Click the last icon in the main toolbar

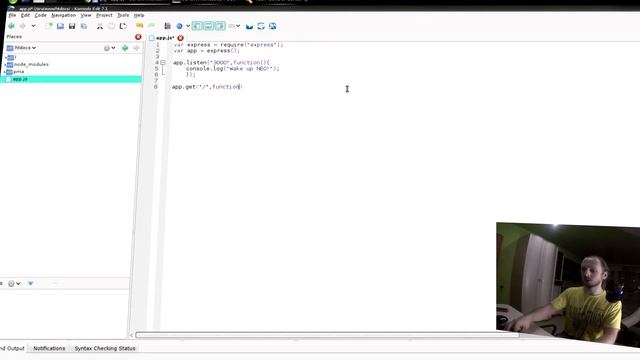273,26
